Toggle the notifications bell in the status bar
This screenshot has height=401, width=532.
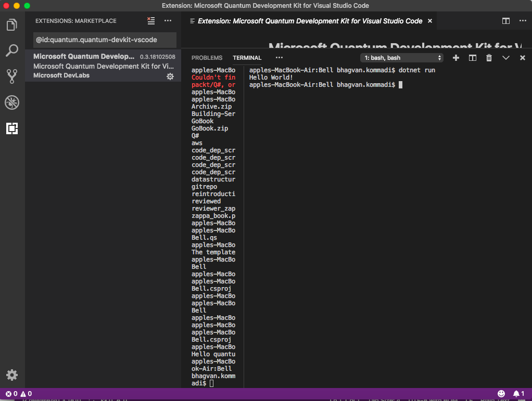518,394
